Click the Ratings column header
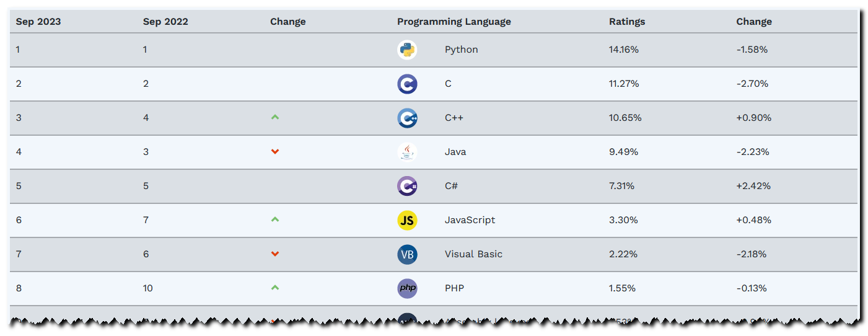 [x=627, y=22]
